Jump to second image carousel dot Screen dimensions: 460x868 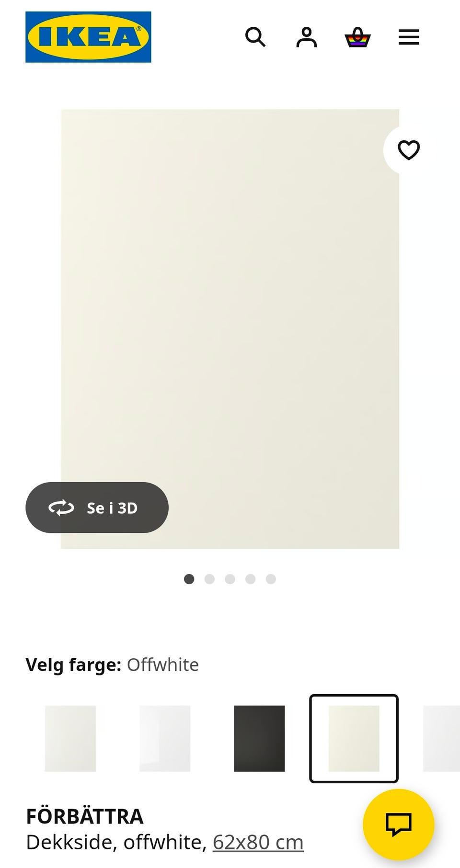209,579
